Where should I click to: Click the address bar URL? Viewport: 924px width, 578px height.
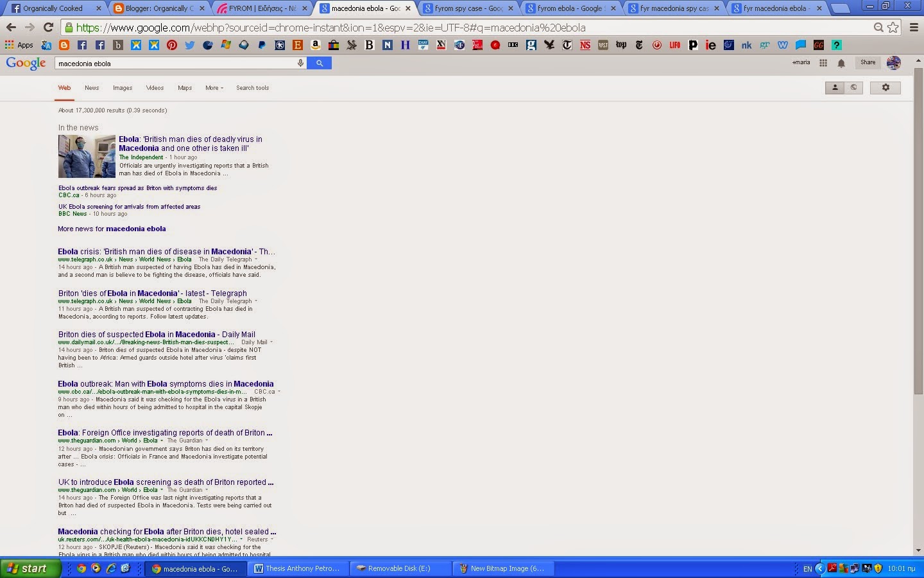(330, 28)
